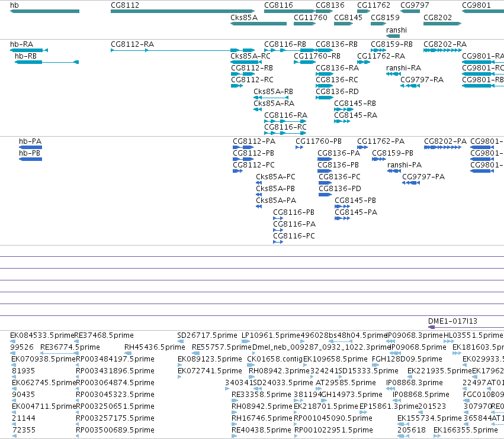The width and height of the screenshot is (504, 439).
Task: Select the long CG8112 gene bar
Action: [182, 11]
